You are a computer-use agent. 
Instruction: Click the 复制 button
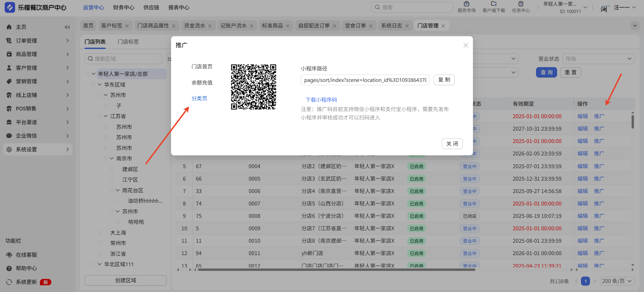click(444, 80)
